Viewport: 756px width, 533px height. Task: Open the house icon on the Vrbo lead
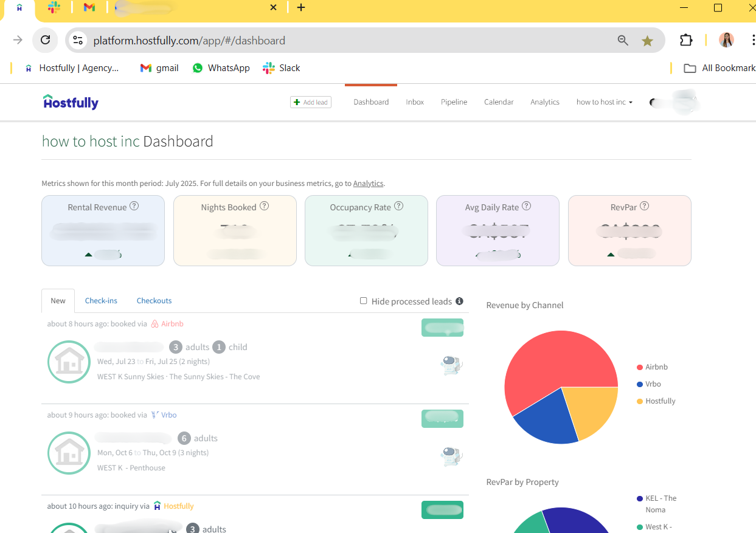[x=69, y=453]
